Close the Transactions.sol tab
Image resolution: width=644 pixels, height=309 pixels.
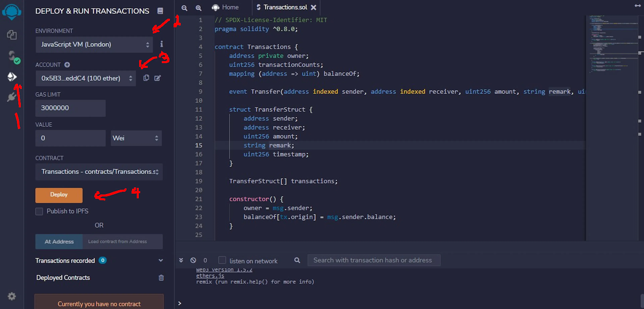(x=313, y=8)
